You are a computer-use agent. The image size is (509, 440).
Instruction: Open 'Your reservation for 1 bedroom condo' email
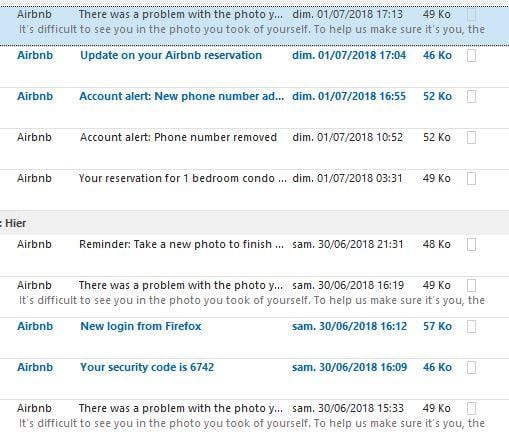254,190
